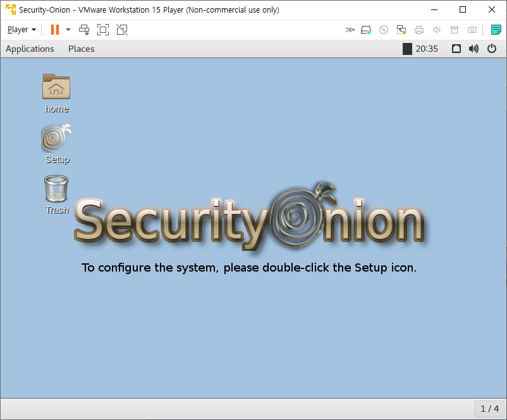Screen dimensions: 507x420
Task: Pause the virtual machine
Action: pyautogui.click(x=55, y=30)
